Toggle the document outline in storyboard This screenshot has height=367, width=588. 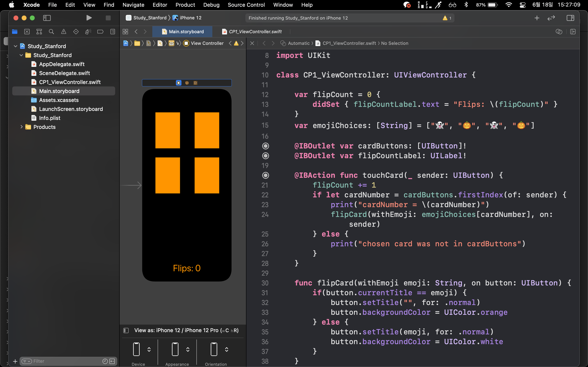(x=126, y=330)
